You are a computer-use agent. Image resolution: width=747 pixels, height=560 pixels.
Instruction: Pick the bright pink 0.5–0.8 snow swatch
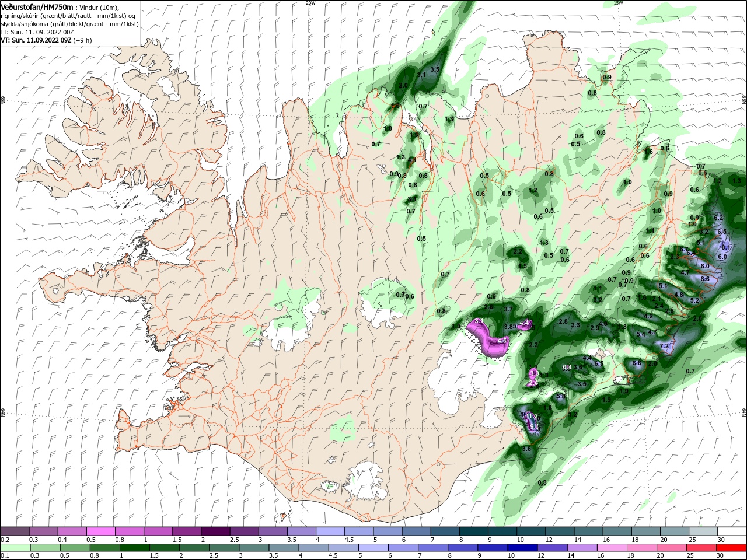click(100, 531)
